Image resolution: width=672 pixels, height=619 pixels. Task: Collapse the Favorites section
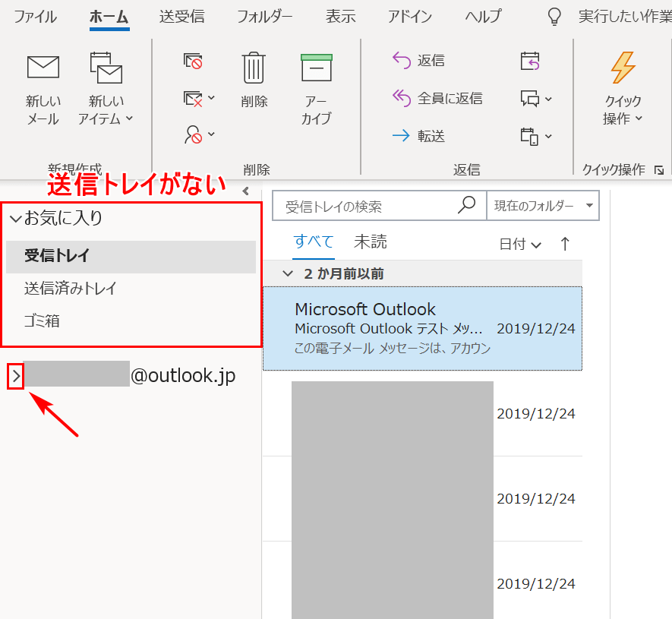16,219
